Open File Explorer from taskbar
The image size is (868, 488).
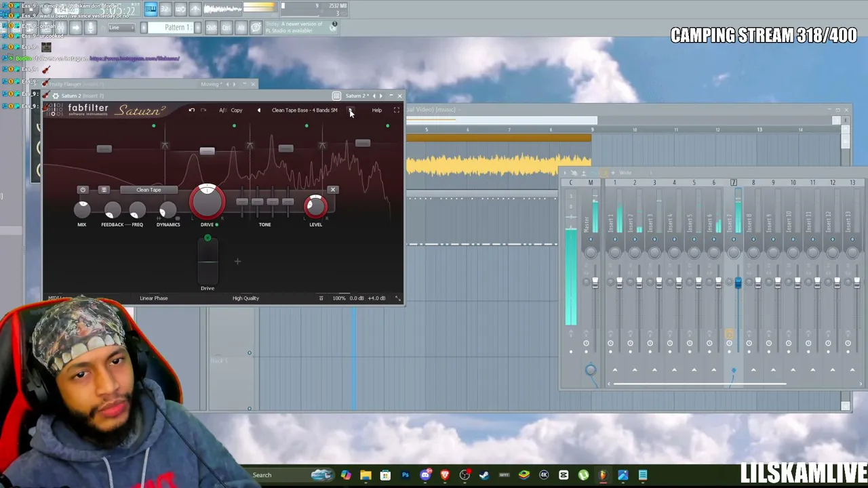pyautogui.click(x=366, y=475)
